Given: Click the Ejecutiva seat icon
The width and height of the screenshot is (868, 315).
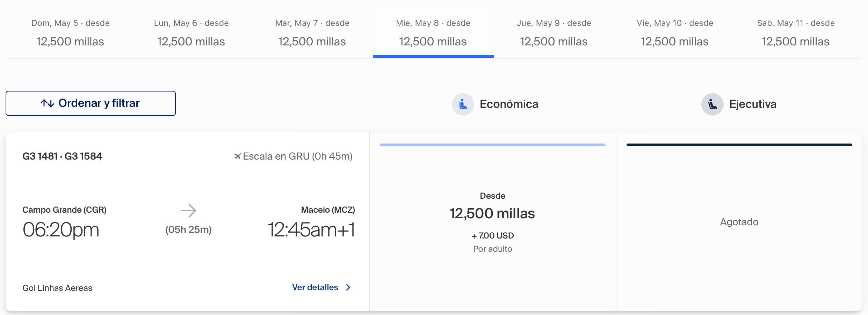Looking at the screenshot, I should (712, 104).
